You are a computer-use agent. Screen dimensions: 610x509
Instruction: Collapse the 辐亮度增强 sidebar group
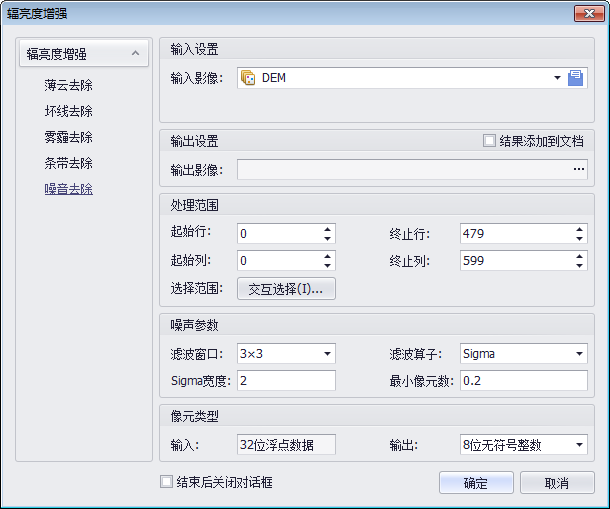[131, 54]
